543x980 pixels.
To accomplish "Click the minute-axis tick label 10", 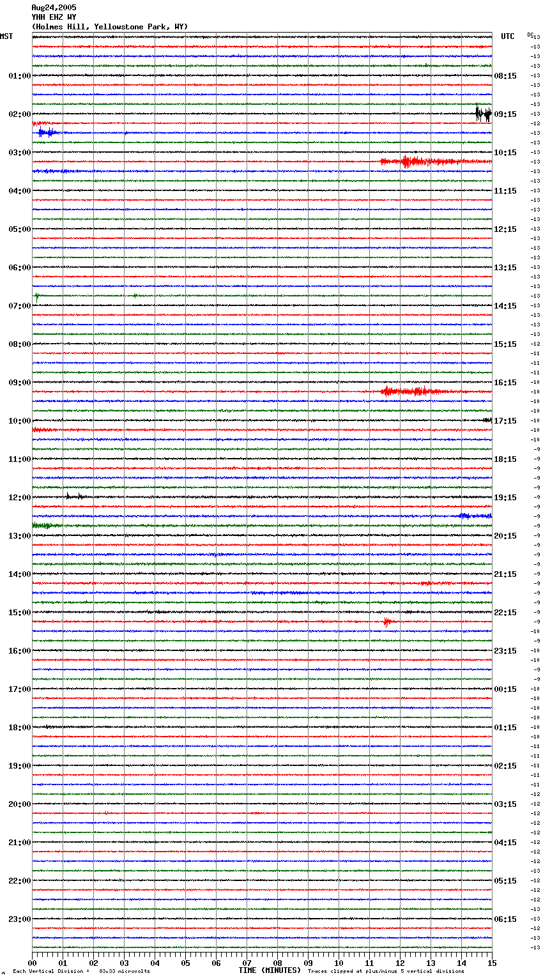I will tap(339, 963).
